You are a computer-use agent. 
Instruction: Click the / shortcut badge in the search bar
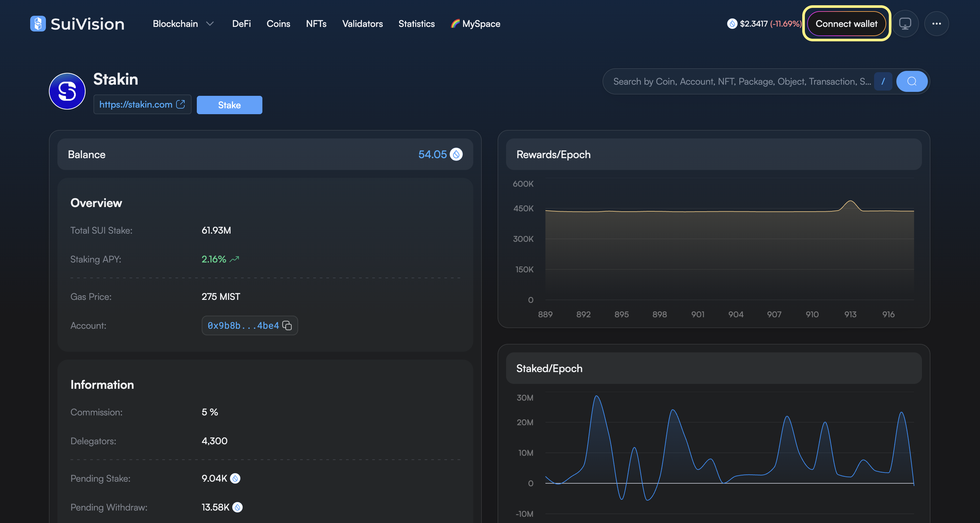[x=883, y=81]
